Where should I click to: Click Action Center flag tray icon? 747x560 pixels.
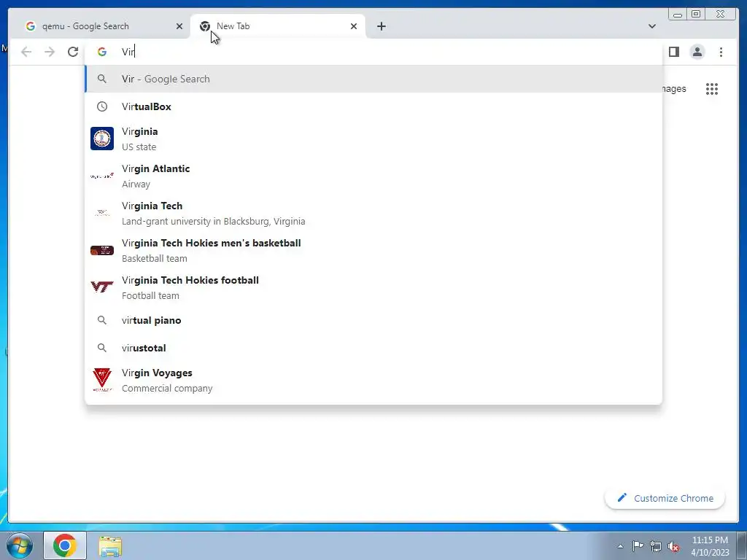[x=638, y=546]
